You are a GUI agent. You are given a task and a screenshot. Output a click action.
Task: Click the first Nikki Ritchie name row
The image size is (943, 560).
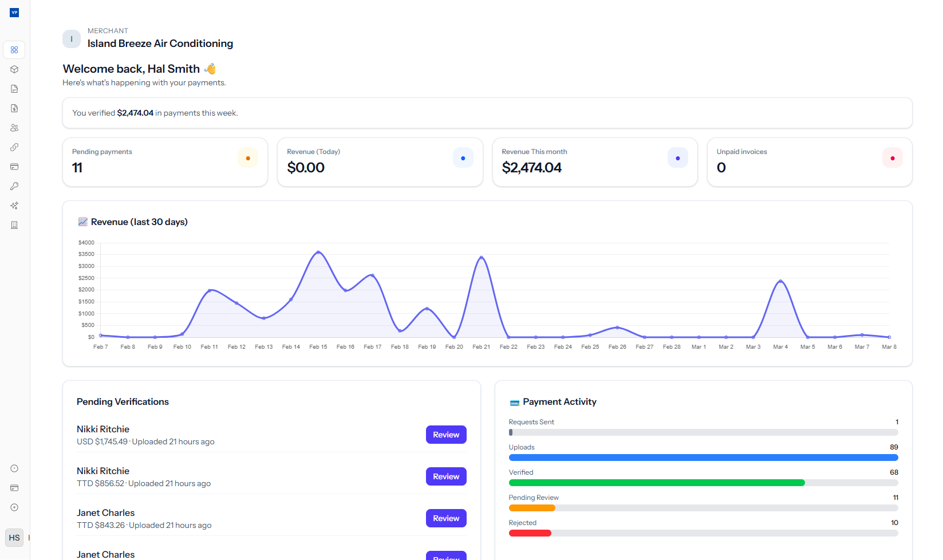click(103, 429)
